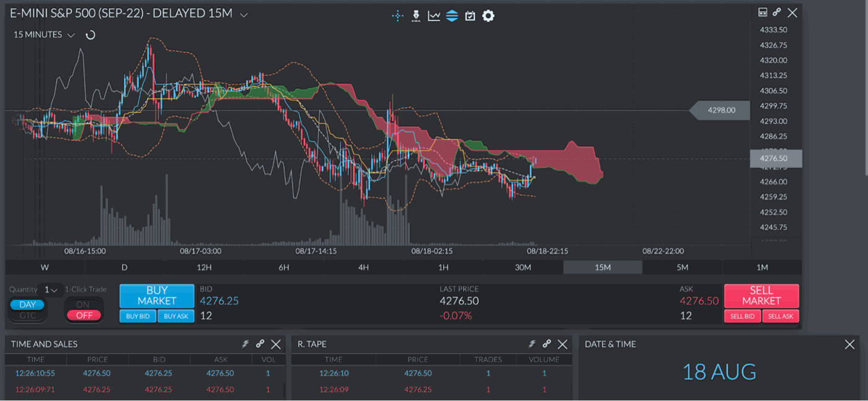
Task: Open the chart indicators line-graph icon
Action: 434,15
